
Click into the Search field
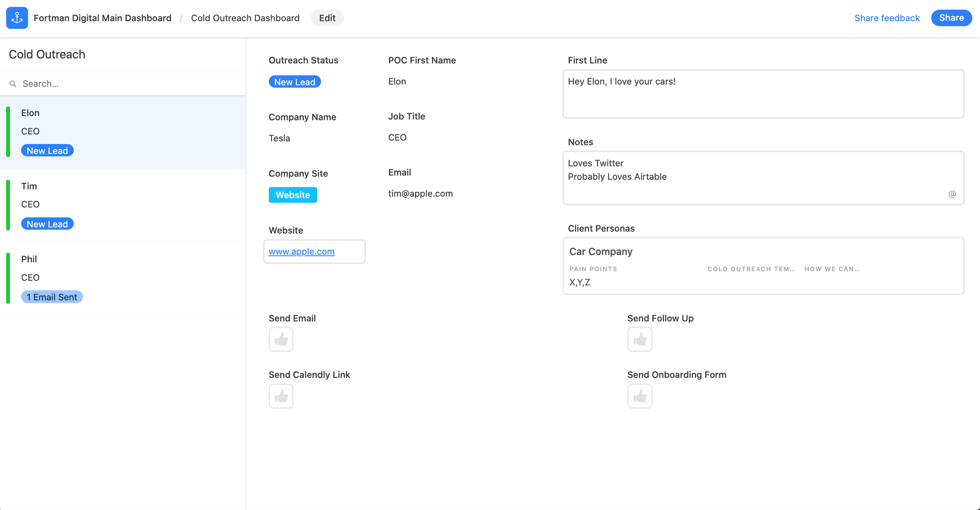click(123, 84)
